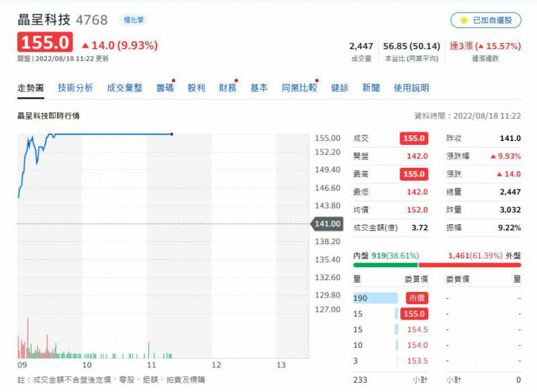Click the 56.85 (50.14) P/E value
537x392 pixels.
(x=411, y=46)
